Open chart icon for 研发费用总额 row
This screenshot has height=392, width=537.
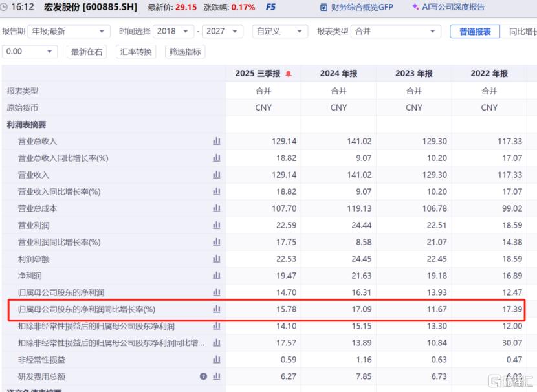[217, 376]
